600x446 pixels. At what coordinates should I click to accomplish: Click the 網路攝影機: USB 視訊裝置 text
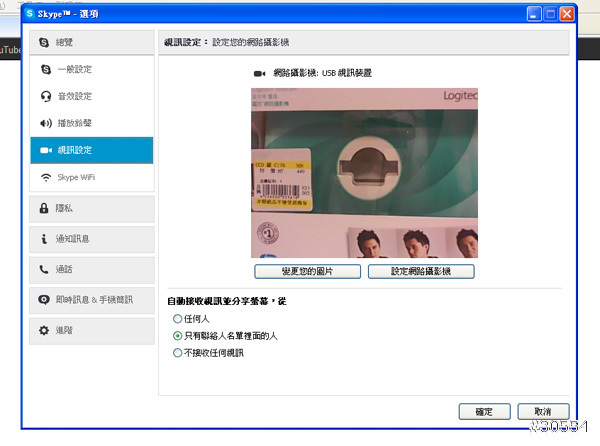(322, 73)
